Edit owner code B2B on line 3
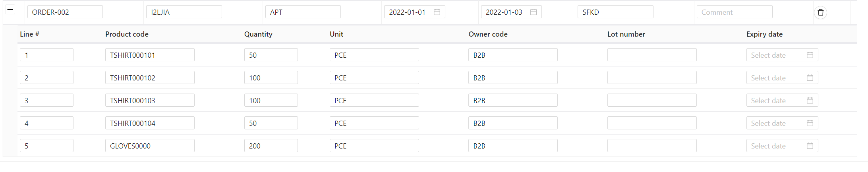868x172 pixels. pyautogui.click(x=512, y=100)
